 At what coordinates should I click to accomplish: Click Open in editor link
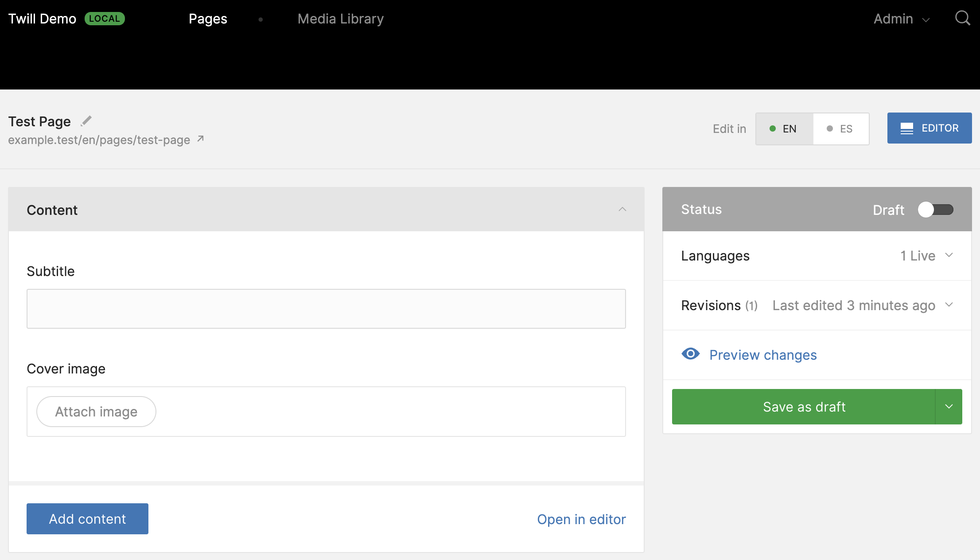point(582,519)
